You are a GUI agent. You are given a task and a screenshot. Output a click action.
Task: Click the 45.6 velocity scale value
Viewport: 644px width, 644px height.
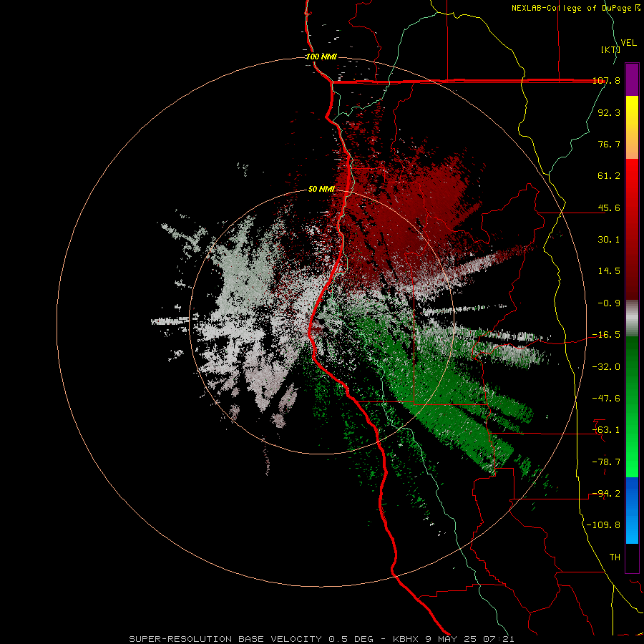click(609, 208)
